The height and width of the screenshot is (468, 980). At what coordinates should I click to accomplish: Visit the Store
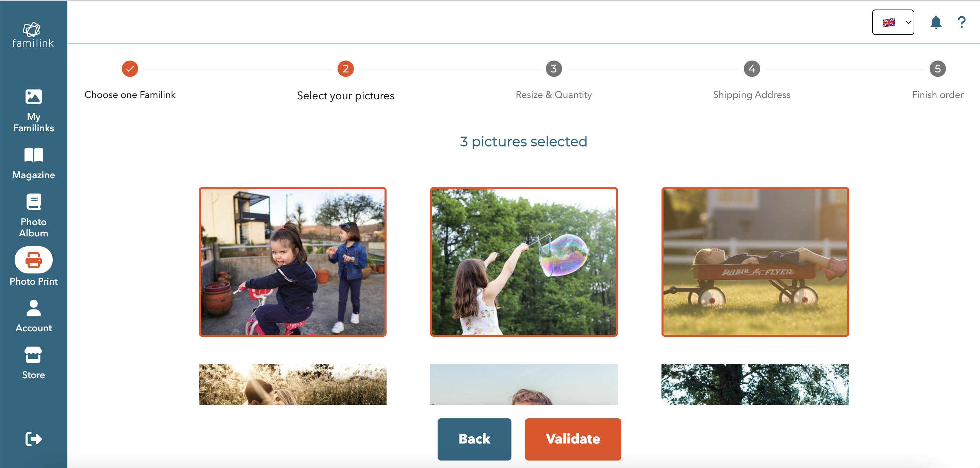point(33,363)
